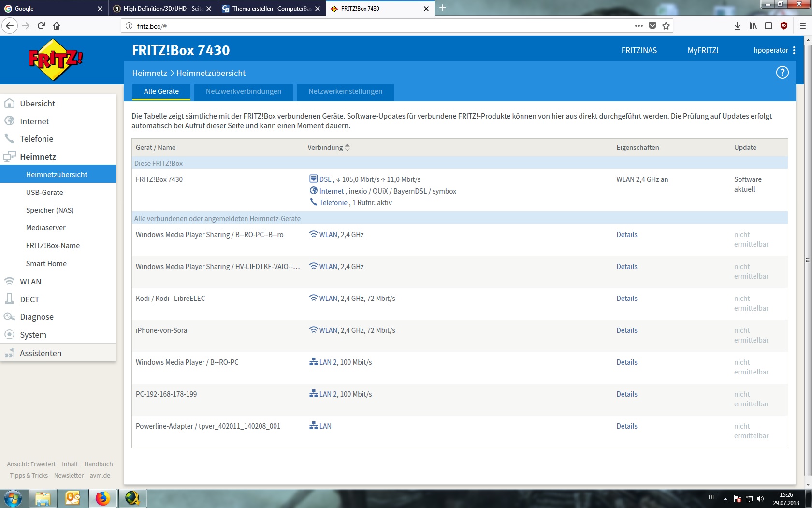
Task: Sort table by the Verbindung column arrows
Action: pyautogui.click(x=347, y=148)
